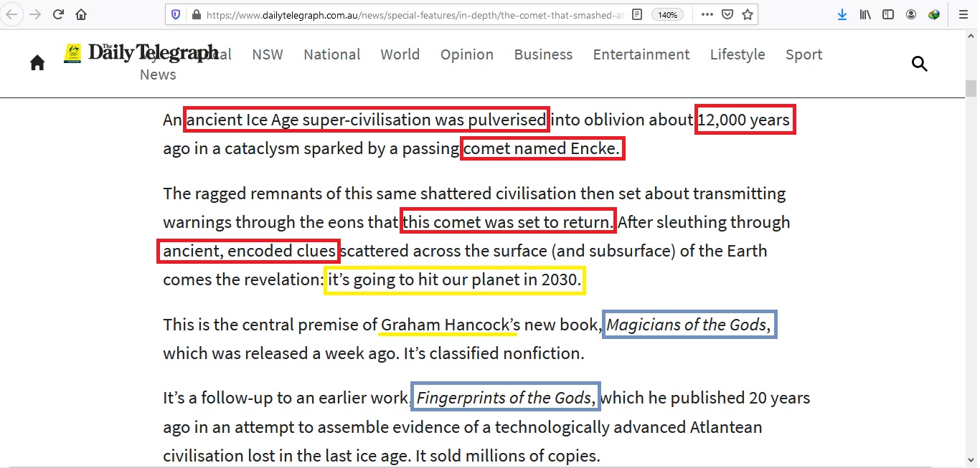The image size is (980, 468).
Task: Click the text 'ancient, encoded clues'
Action: 249,251
